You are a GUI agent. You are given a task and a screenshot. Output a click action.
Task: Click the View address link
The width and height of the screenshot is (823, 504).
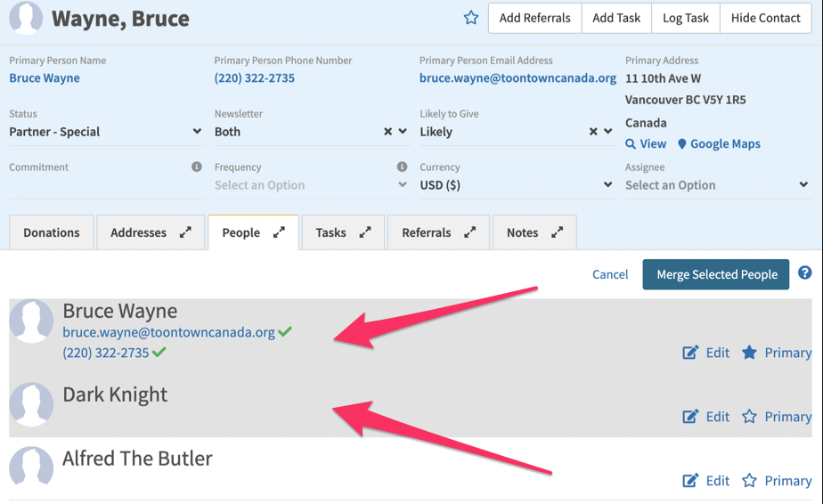point(646,144)
